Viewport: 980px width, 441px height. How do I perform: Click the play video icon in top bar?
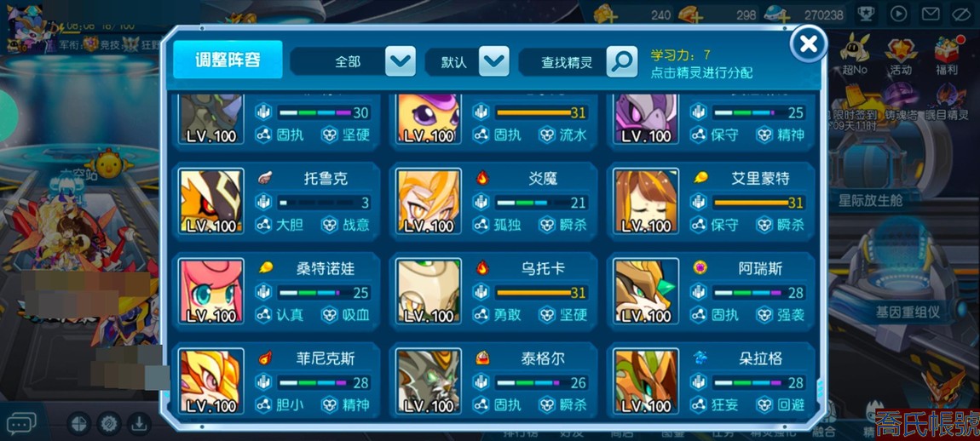pos(898,13)
